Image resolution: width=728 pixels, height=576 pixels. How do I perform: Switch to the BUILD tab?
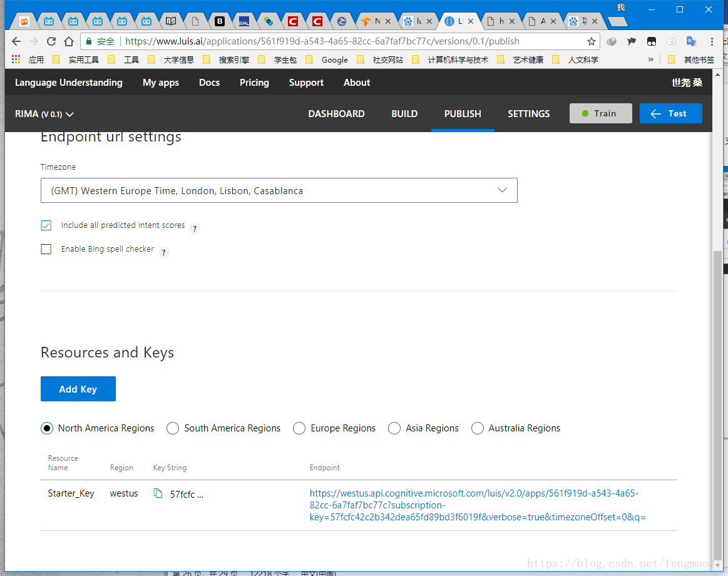(404, 114)
